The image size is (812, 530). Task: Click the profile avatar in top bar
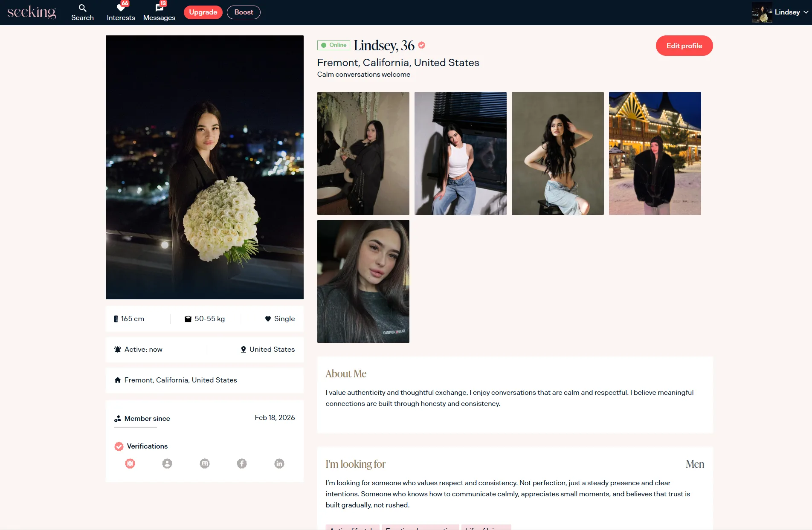(x=762, y=12)
